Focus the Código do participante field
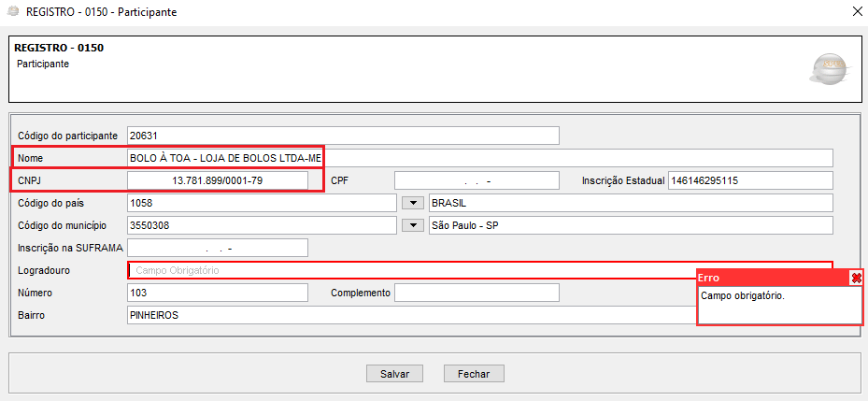The image size is (868, 401). coord(343,136)
